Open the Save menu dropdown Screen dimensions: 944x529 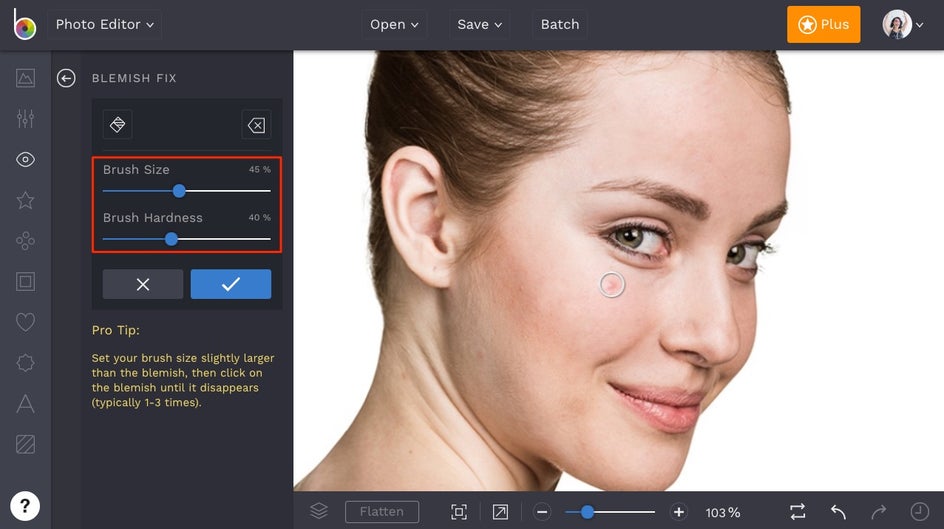click(479, 25)
